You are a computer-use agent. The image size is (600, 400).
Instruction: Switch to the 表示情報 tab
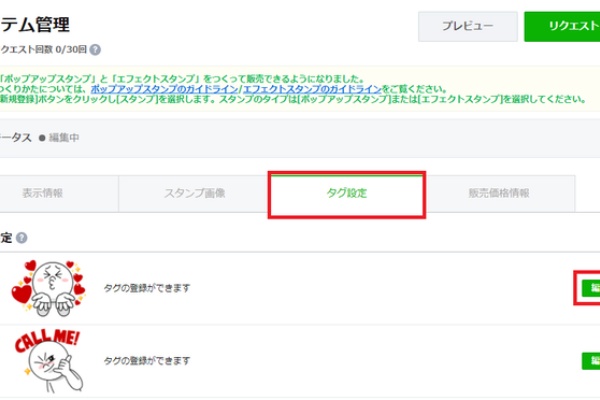coord(59,194)
